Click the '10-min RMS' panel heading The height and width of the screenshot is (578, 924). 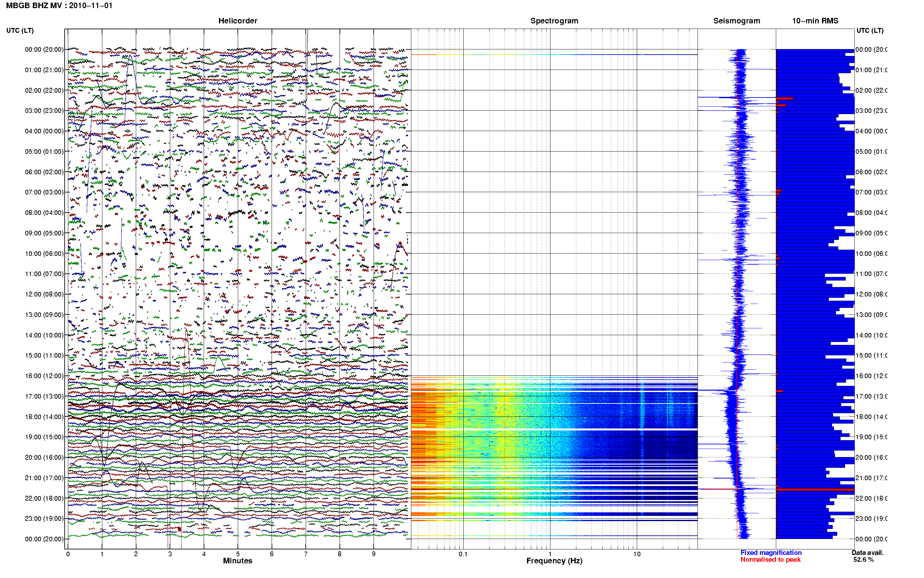pyautogui.click(x=815, y=21)
